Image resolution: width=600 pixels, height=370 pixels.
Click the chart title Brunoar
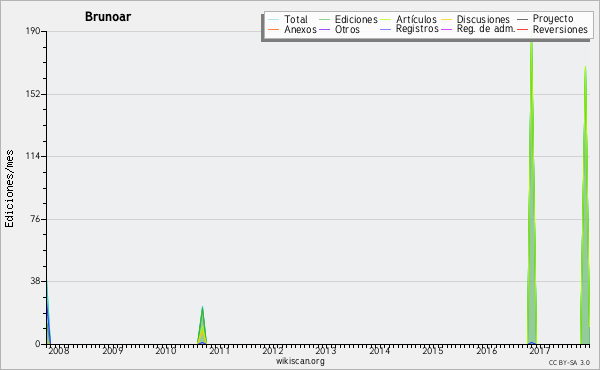108,17
